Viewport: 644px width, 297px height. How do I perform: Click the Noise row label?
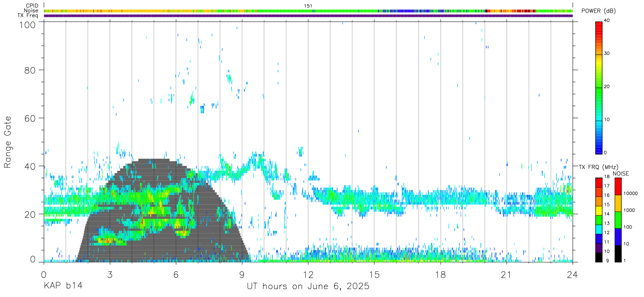30,10
